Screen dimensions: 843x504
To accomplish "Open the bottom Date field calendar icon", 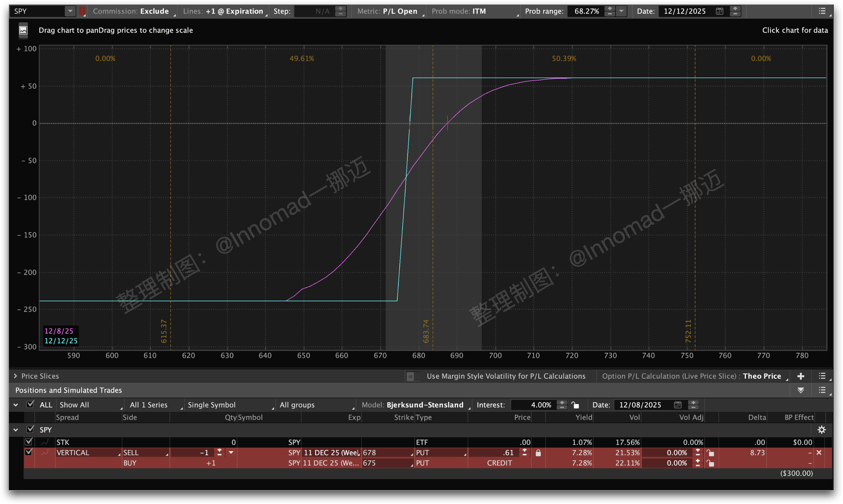I will (678, 405).
